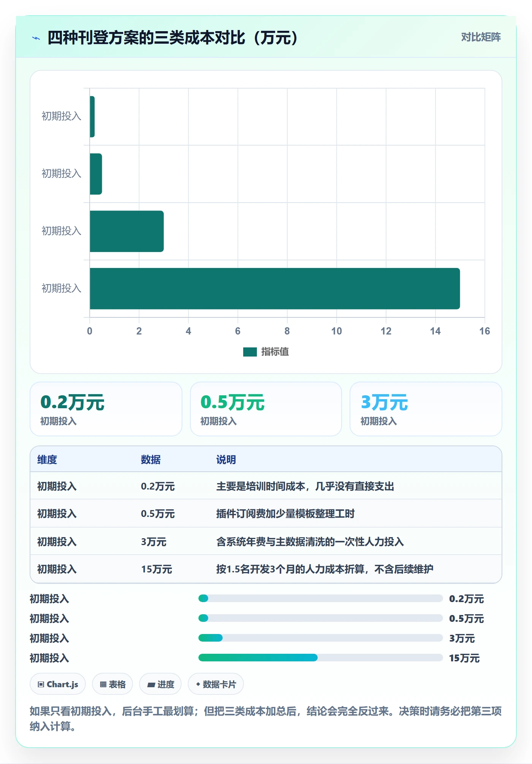Click the shortest chart bar at 0.2
This screenshot has width=532, height=764.
(92, 117)
